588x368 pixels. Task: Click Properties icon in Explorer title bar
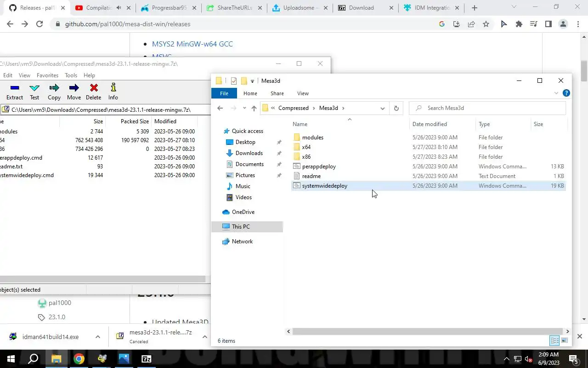pyautogui.click(x=234, y=81)
